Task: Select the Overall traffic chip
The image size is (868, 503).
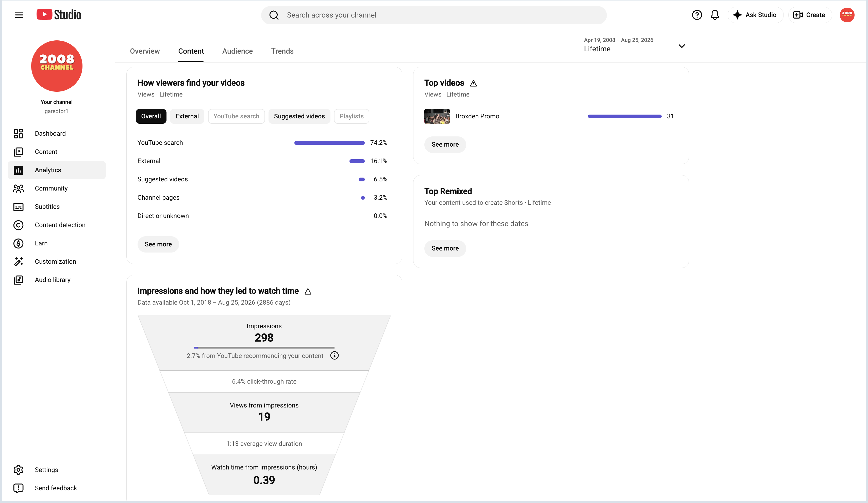Action: pyautogui.click(x=151, y=116)
